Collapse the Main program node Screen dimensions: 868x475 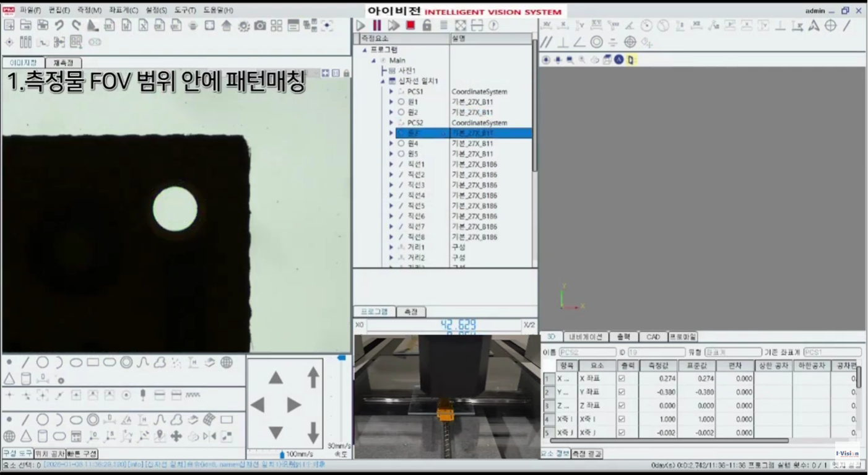pyautogui.click(x=373, y=61)
